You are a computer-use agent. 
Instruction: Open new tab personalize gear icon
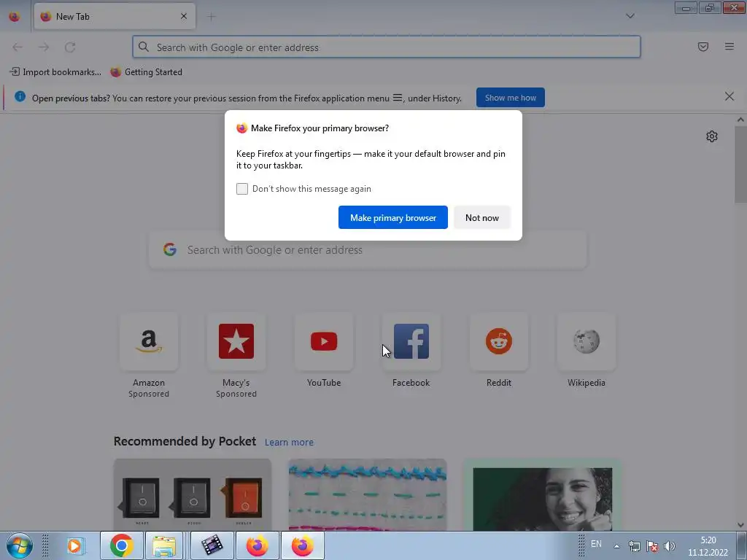coord(712,136)
